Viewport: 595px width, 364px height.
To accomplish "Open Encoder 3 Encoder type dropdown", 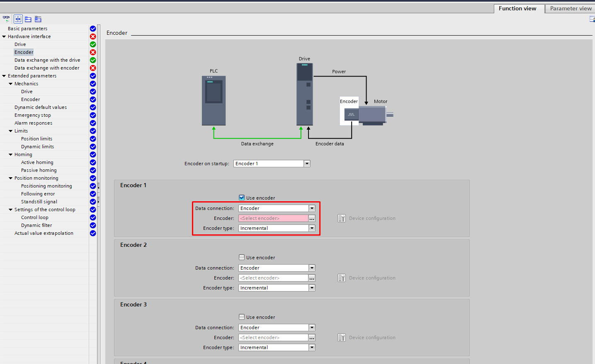I will [312, 347].
